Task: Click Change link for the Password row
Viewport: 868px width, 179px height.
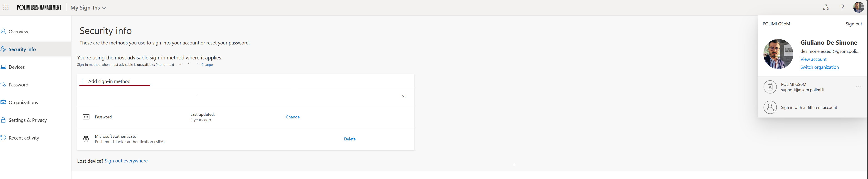Action: (293, 117)
